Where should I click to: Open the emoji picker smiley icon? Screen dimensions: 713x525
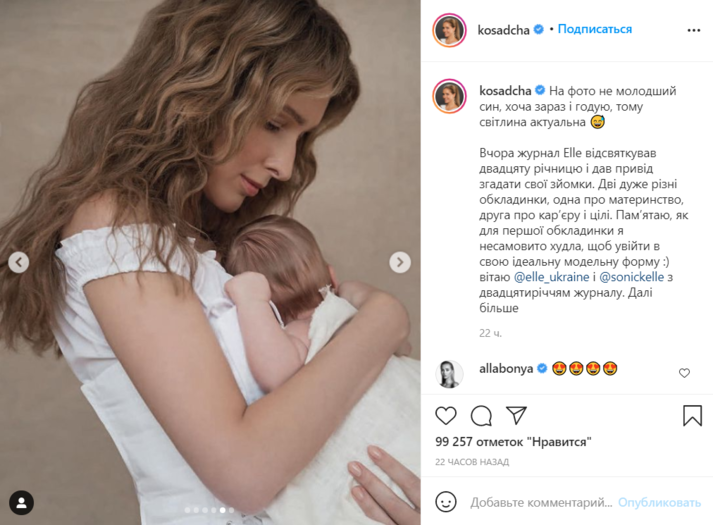(x=446, y=502)
